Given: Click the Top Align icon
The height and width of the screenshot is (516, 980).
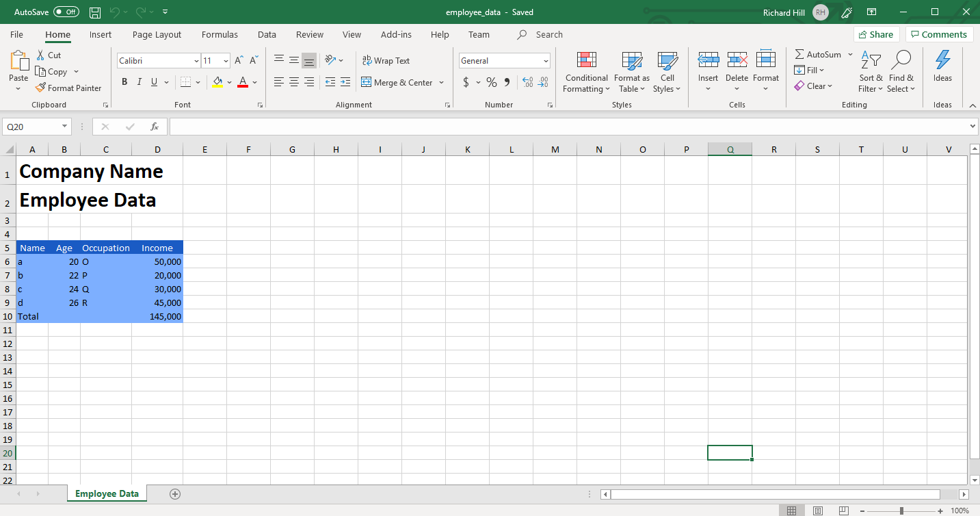Looking at the screenshot, I should pyautogui.click(x=279, y=60).
